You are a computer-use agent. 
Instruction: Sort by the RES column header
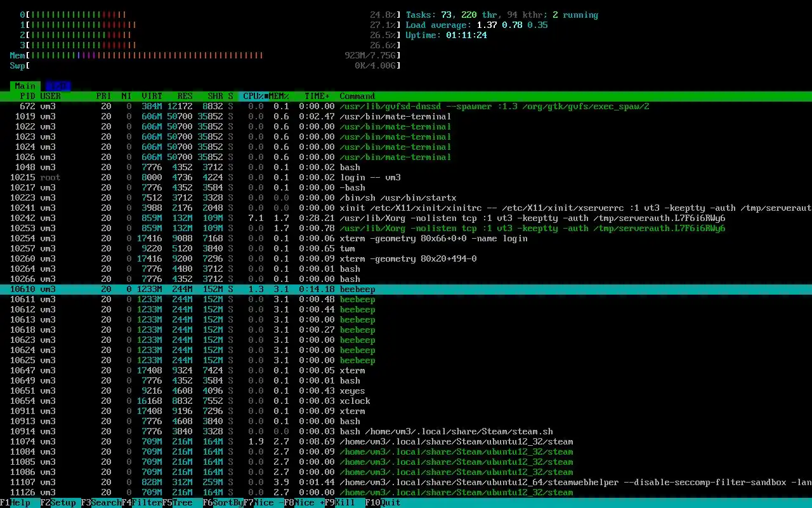point(185,96)
